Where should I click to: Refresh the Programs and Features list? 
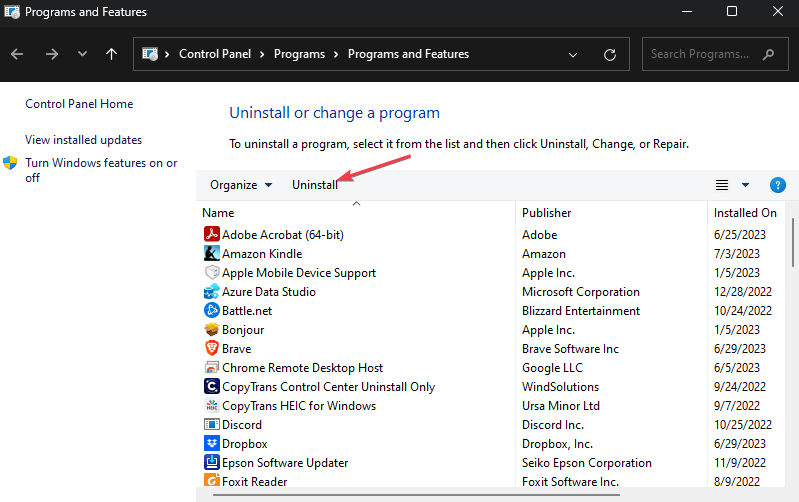pyautogui.click(x=609, y=55)
